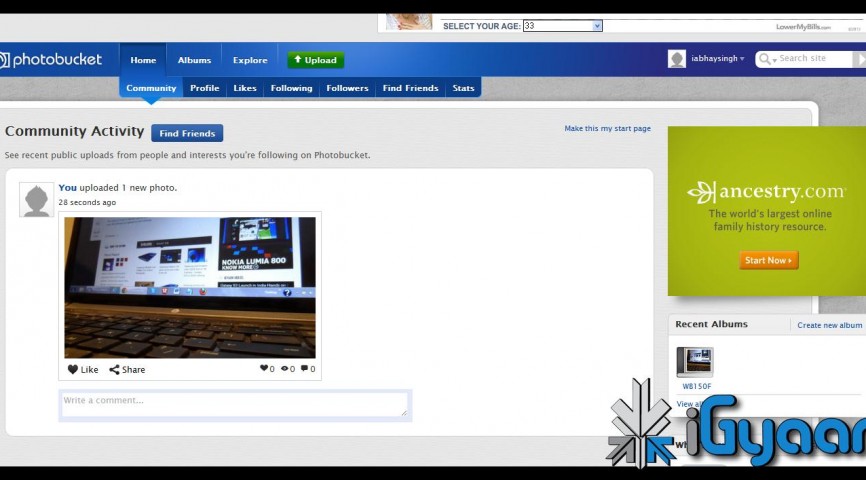Click the views eye counter icon
The height and width of the screenshot is (480, 866).
click(285, 369)
